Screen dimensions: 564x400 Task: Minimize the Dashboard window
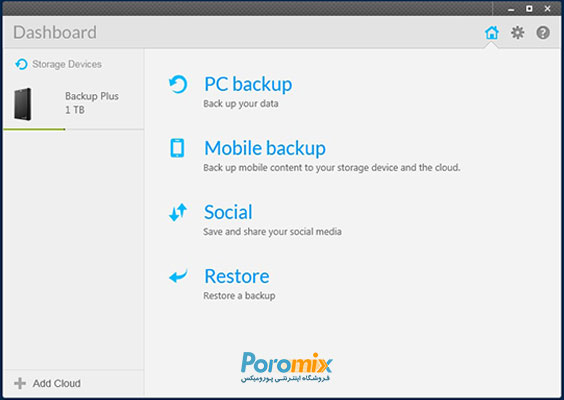click(x=511, y=9)
